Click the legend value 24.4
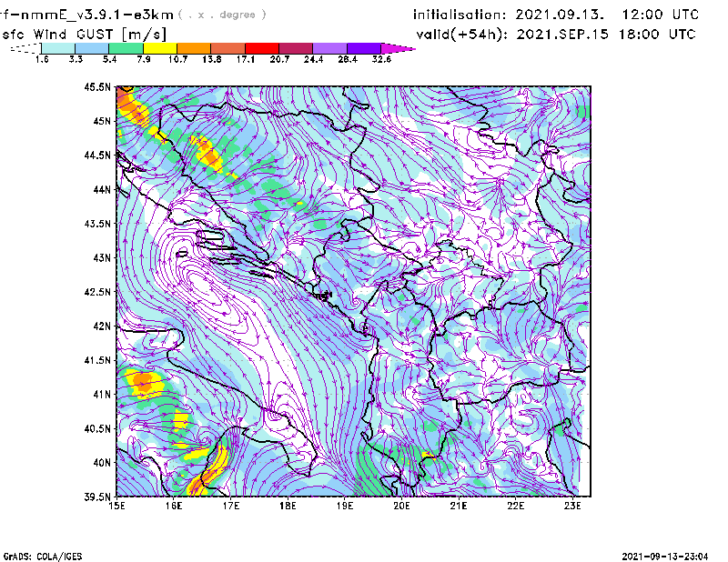Image resolution: width=728 pixels, height=562 pixels. point(313,59)
